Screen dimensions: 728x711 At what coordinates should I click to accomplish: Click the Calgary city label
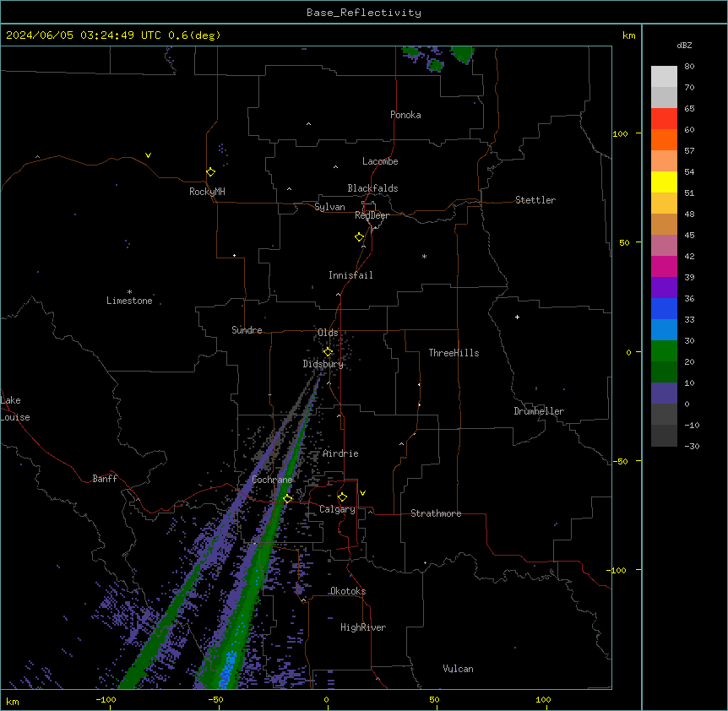coord(337,509)
